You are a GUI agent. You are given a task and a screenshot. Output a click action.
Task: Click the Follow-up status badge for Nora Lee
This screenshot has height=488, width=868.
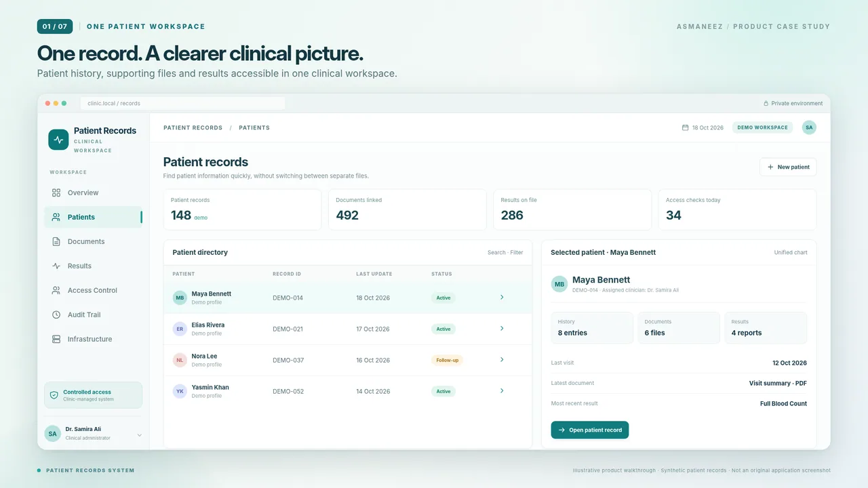pyautogui.click(x=447, y=360)
